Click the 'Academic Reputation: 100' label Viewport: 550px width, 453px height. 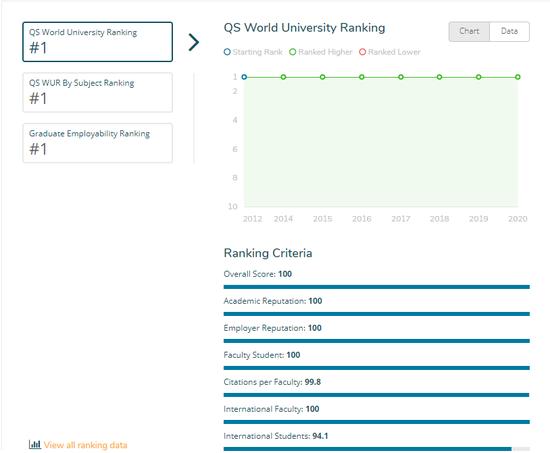click(273, 301)
